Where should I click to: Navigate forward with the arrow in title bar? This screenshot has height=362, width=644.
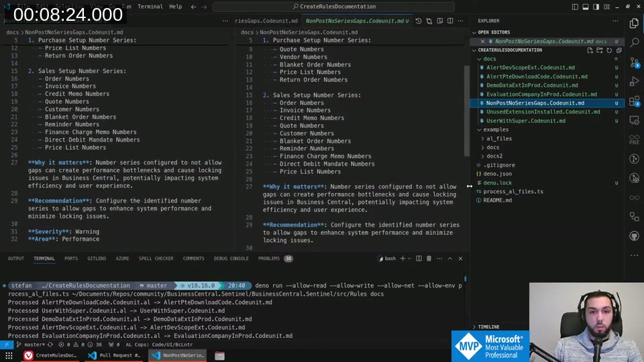point(204,7)
